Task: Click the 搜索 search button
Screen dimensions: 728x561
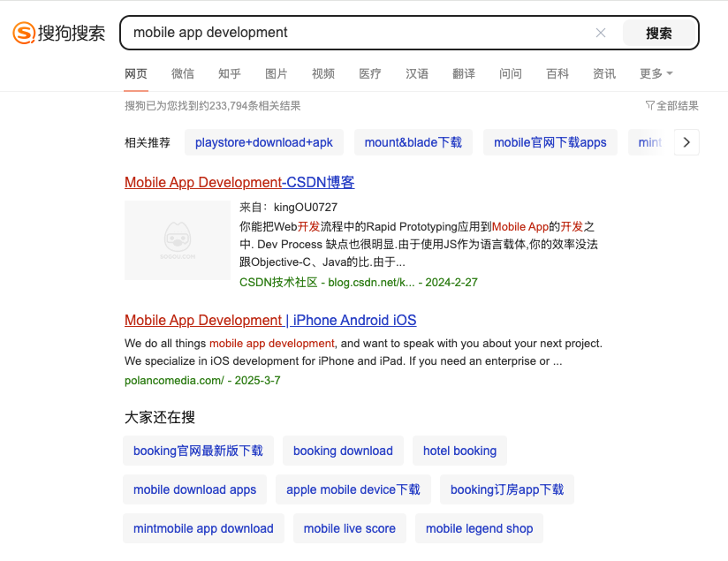Action: (658, 33)
